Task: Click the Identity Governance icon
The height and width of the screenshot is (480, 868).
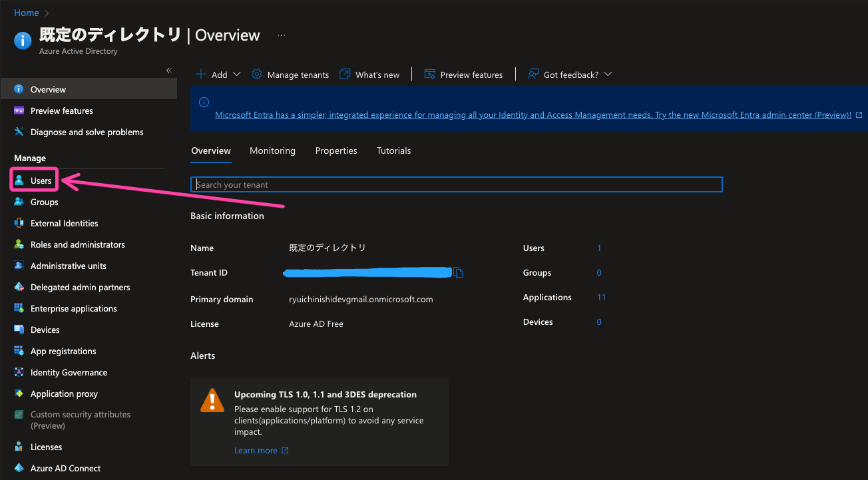Action: tap(19, 372)
